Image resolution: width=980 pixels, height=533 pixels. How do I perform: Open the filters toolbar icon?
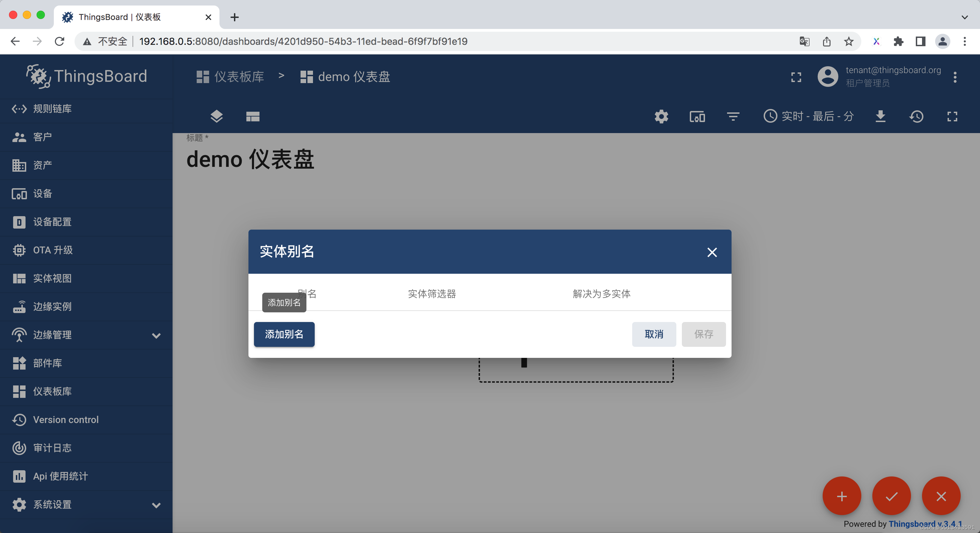tap(733, 116)
